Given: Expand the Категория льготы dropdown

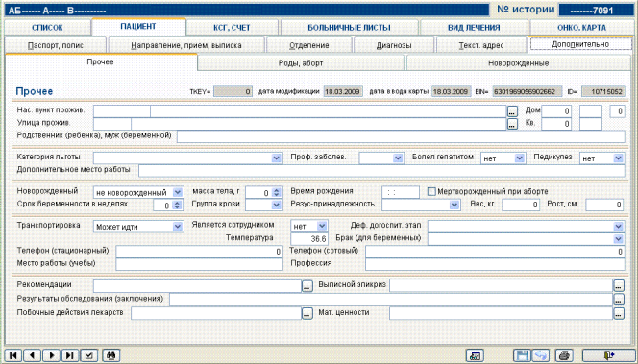Looking at the screenshot, I should click(x=277, y=158).
